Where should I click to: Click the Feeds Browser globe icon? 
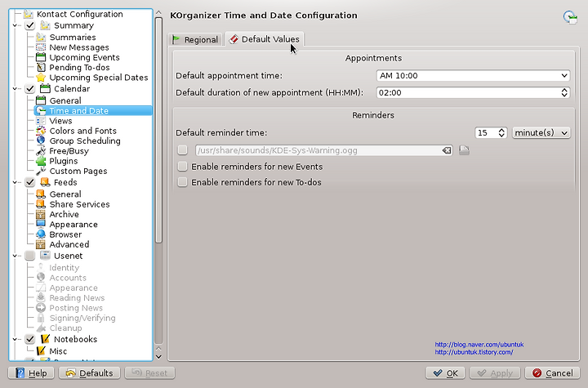click(41, 234)
